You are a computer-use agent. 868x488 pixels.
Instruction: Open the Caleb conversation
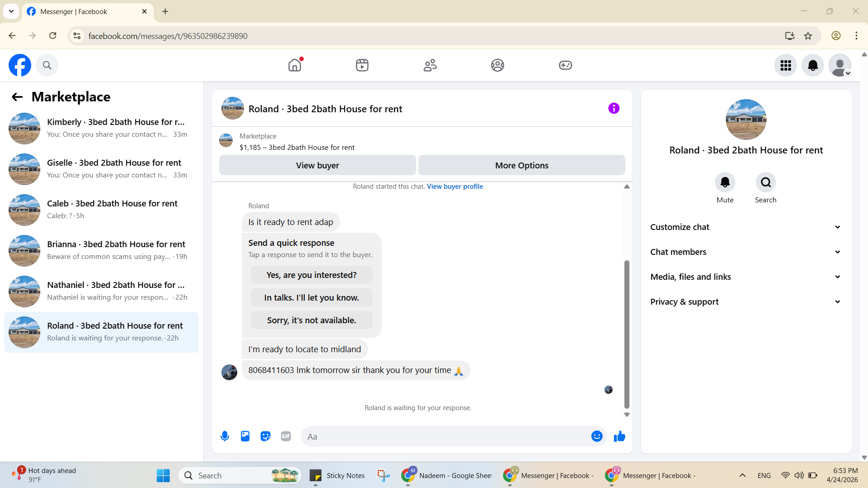101,210
